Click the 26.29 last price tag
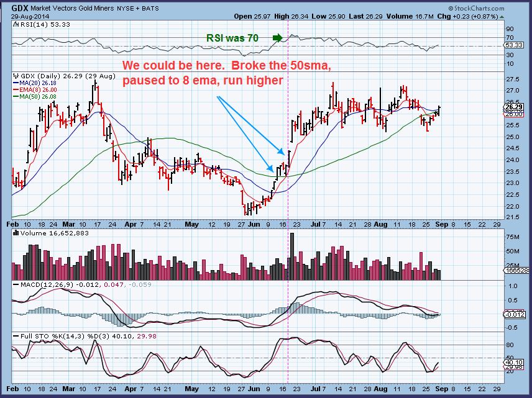 point(514,107)
